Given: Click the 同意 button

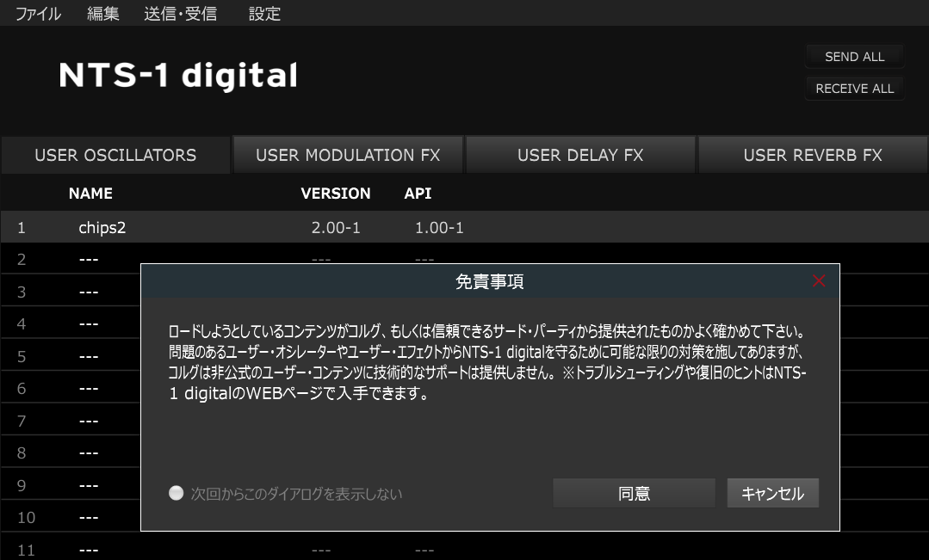Looking at the screenshot, I should 634,493.
